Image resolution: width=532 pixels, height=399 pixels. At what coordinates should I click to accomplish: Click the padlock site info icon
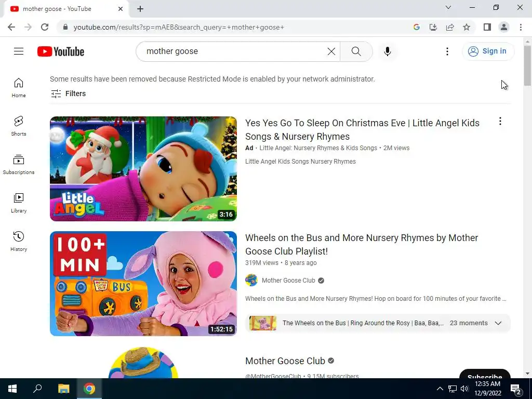point(65,27)
